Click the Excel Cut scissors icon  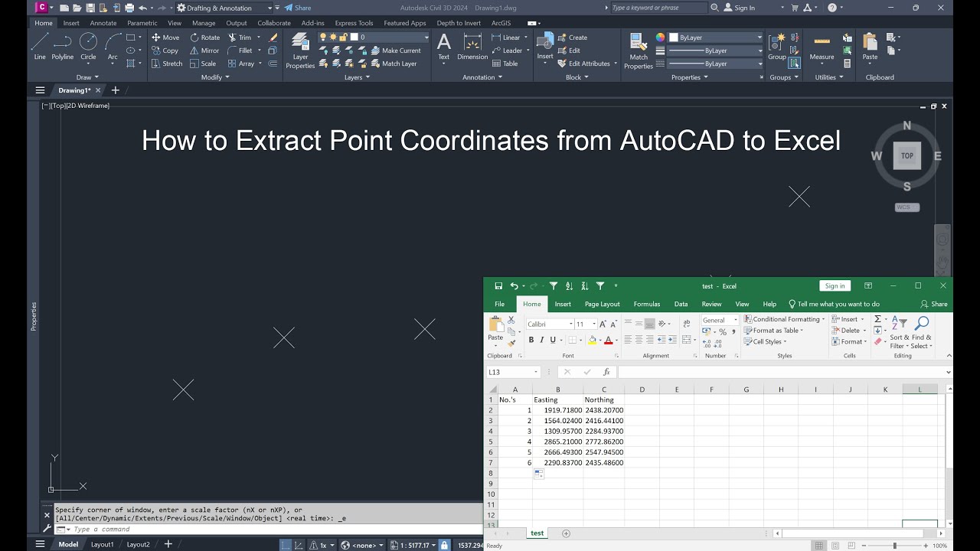[511, 320]
